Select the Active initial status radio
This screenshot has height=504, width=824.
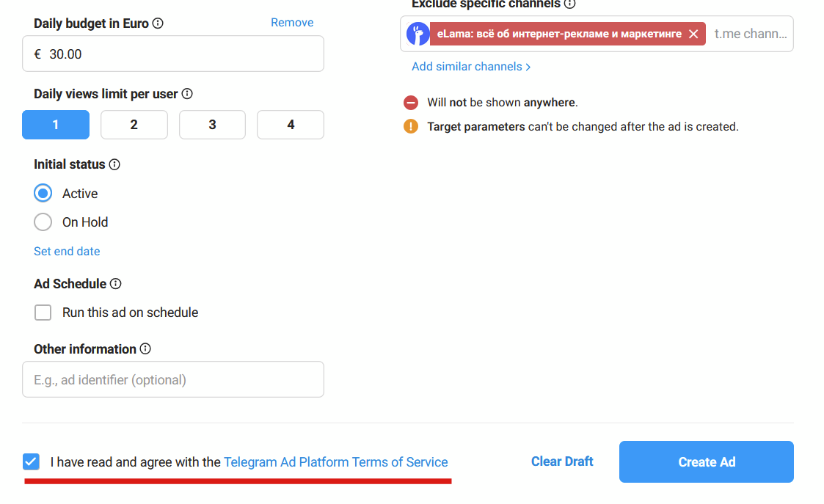point(43,194)
